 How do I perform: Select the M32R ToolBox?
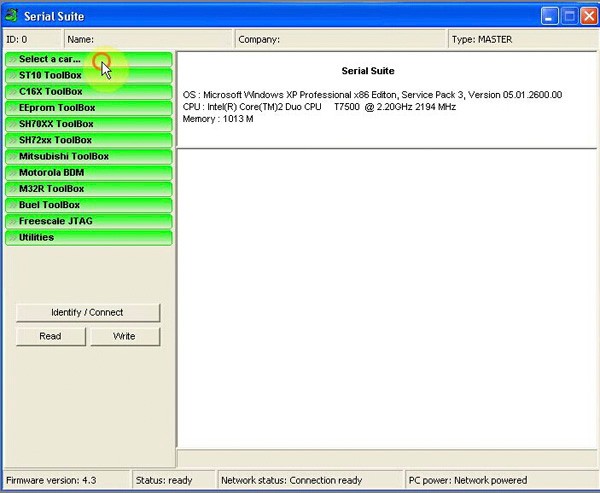pyautogui.click(x=88, y=188)
